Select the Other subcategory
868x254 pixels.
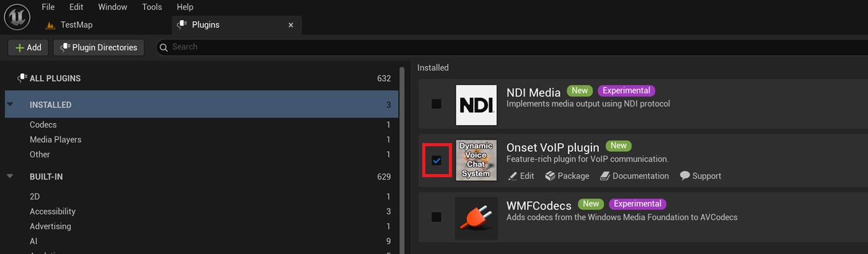click(x=201, y=154)
